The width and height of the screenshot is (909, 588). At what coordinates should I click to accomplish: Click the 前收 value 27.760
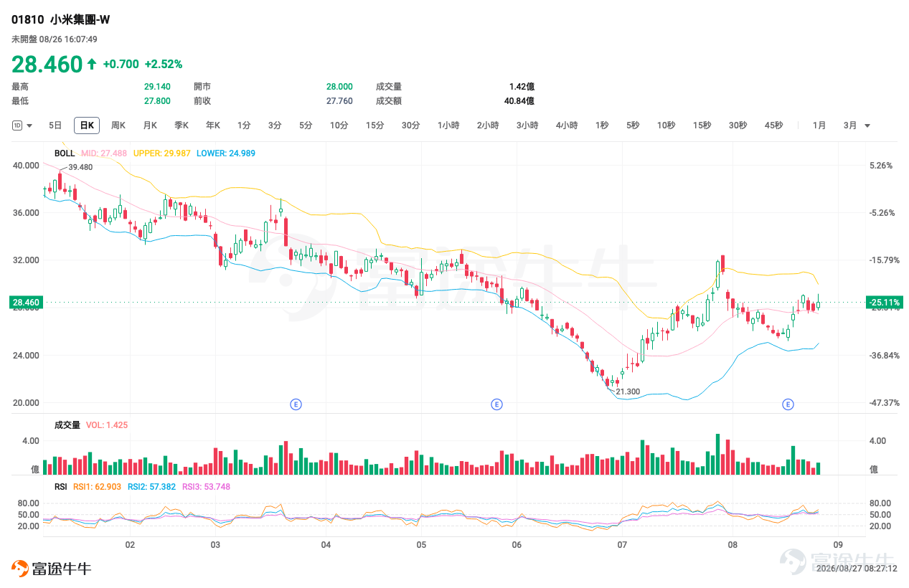[339, 101]
